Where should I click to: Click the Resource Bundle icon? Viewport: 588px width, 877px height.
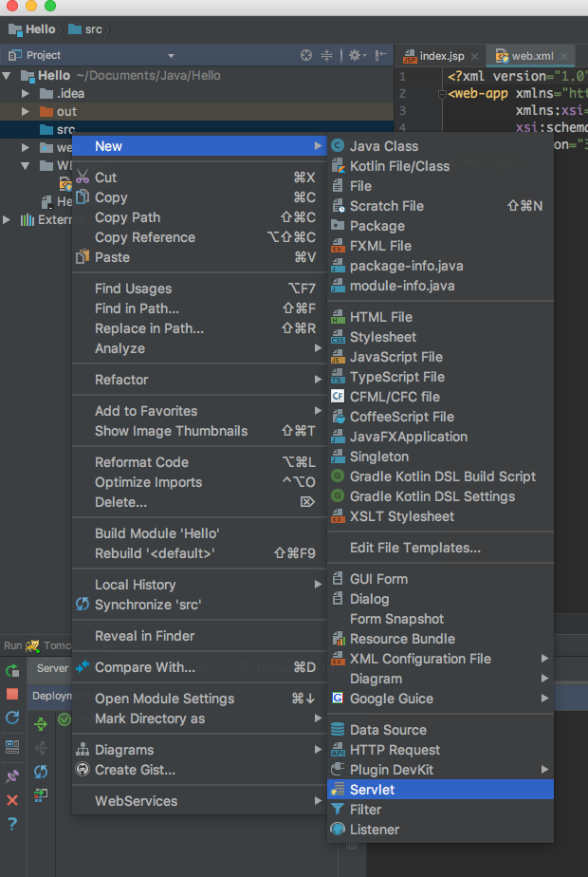(337, 639)
